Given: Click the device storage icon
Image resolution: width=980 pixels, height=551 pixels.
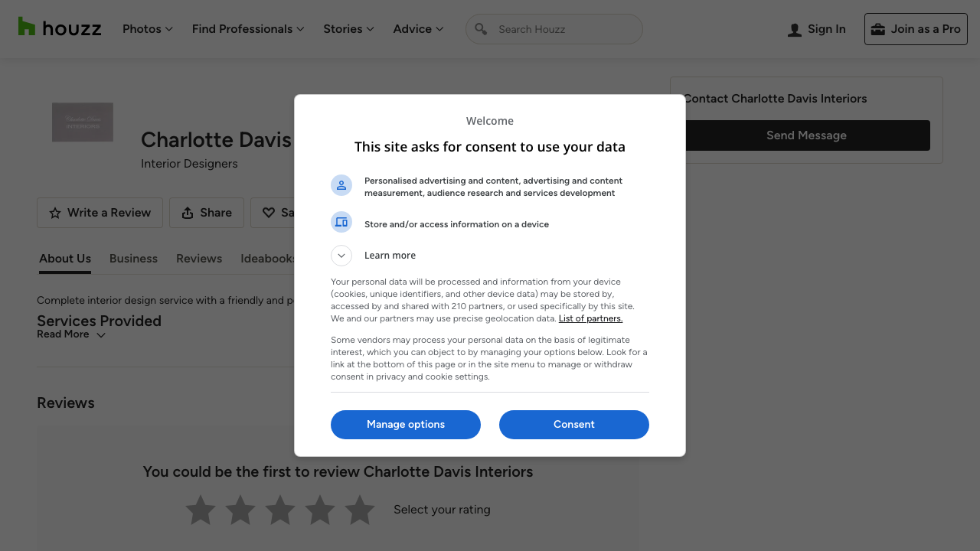Looking at the screenshot, I should click(341, 222).
